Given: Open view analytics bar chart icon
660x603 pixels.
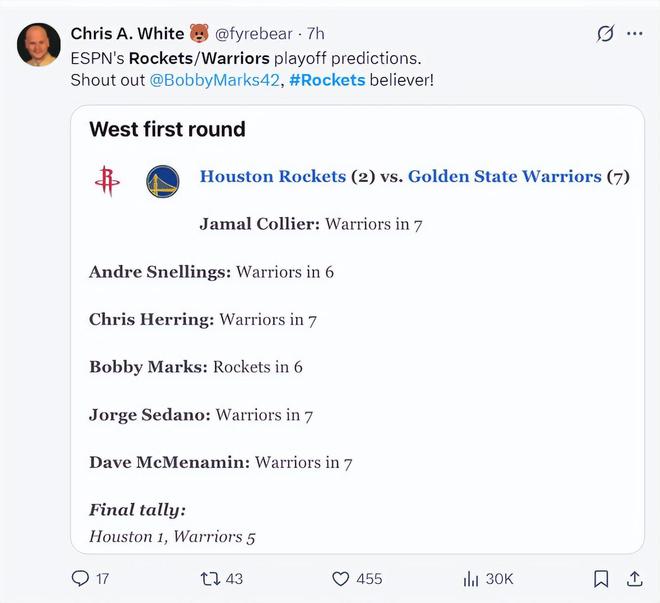Looking at the screenshot, I should click(x=472, y=578).
